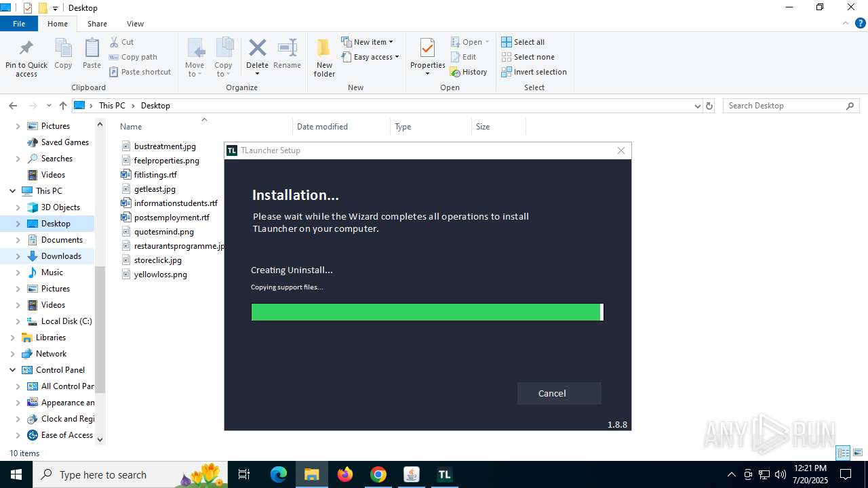Close the TLauncher Setup dialog

coord(620,150)
